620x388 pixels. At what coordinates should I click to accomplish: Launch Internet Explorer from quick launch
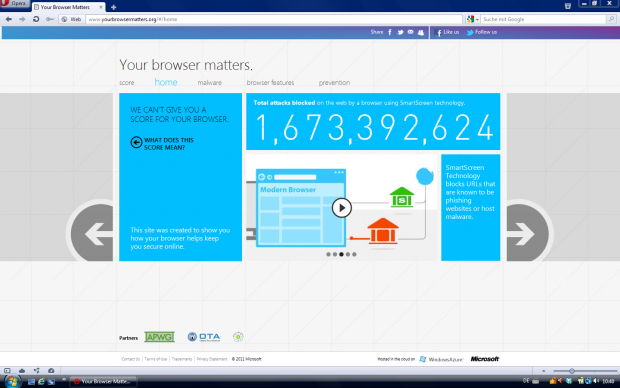tap(41, 382)
